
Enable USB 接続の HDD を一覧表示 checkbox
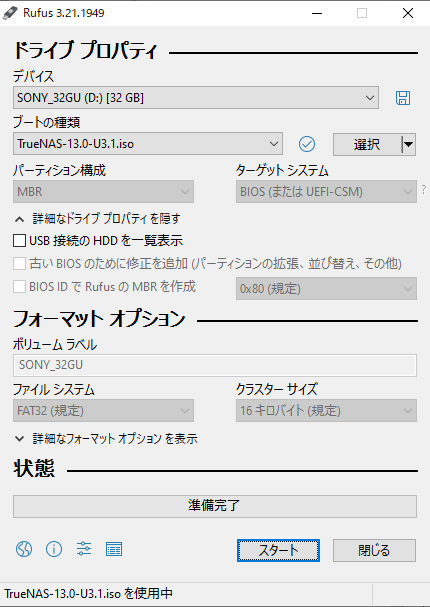point(19,240)
